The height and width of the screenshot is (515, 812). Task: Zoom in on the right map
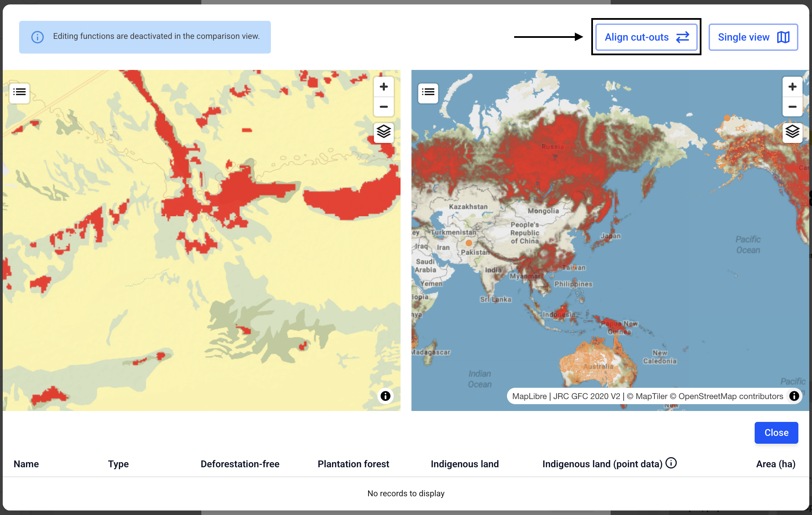(x=792, y=87)
